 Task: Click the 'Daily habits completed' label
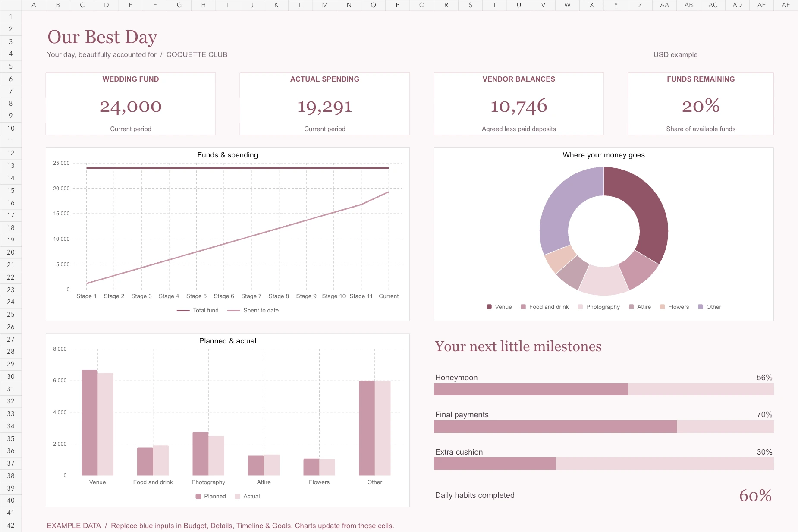click(474, 495)
